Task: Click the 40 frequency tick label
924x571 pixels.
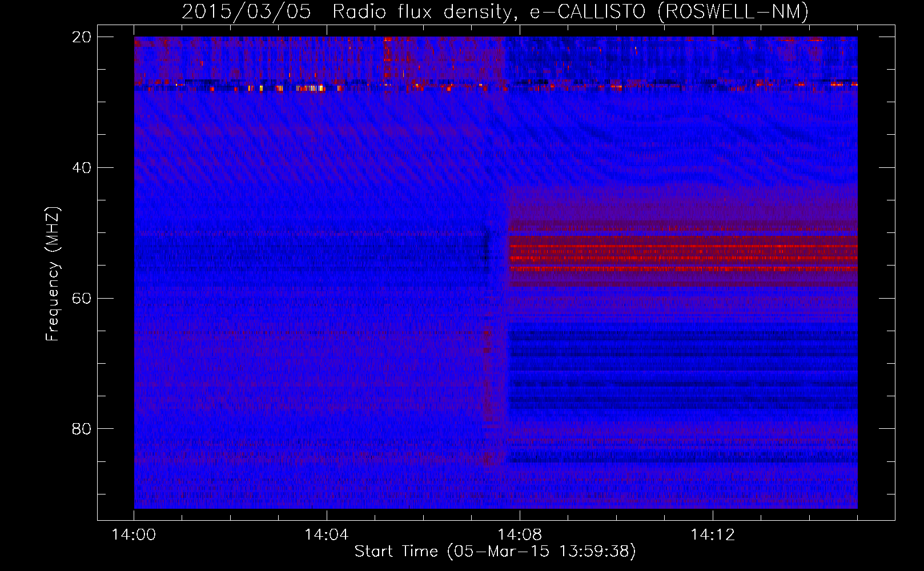Action: 82,168
